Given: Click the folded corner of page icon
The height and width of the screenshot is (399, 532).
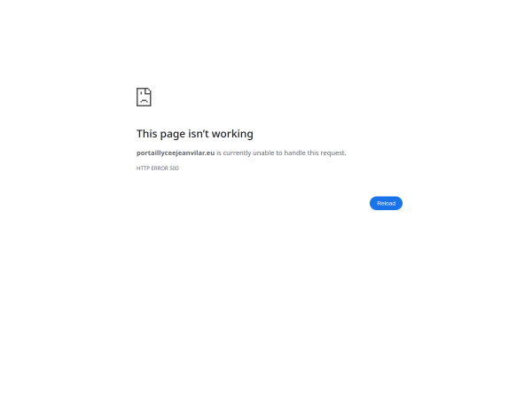Looking at the screenshot, I should coord(149,90).
